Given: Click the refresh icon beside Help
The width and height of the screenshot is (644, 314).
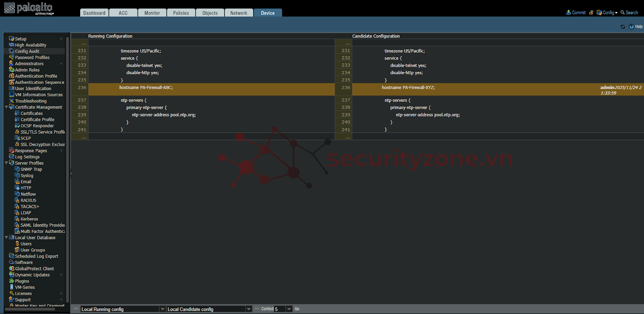Looking at the screenshot, I should pyautogui.click(x=623, y=27).
